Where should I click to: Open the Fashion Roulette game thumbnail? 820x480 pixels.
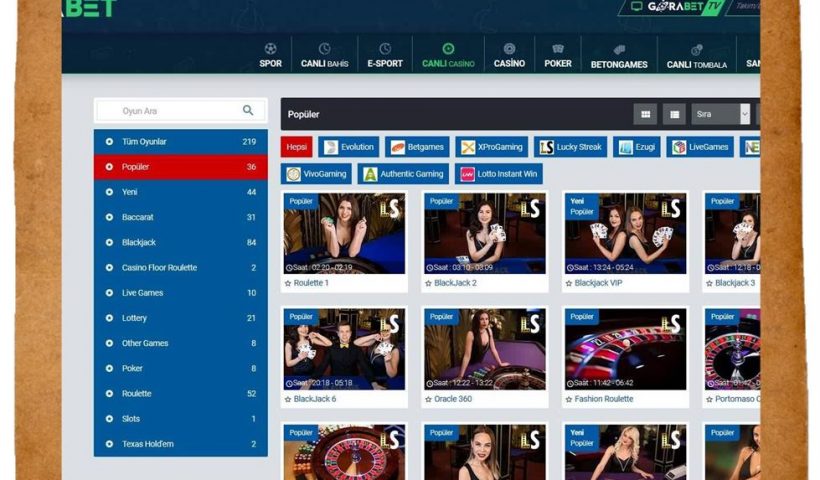(x=625, y=349)
